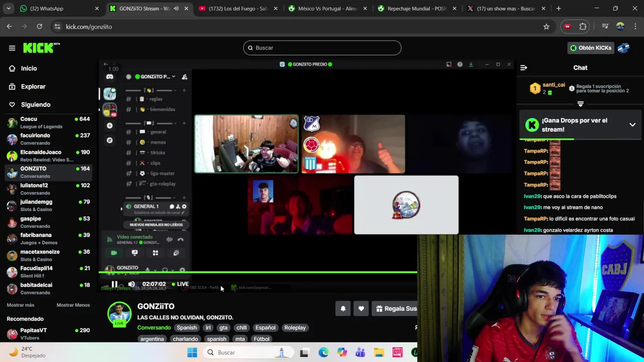Open the Chrome extensions puzzle icon
Image resolution: width=644 pixels, height=362 pixels.
583,27
